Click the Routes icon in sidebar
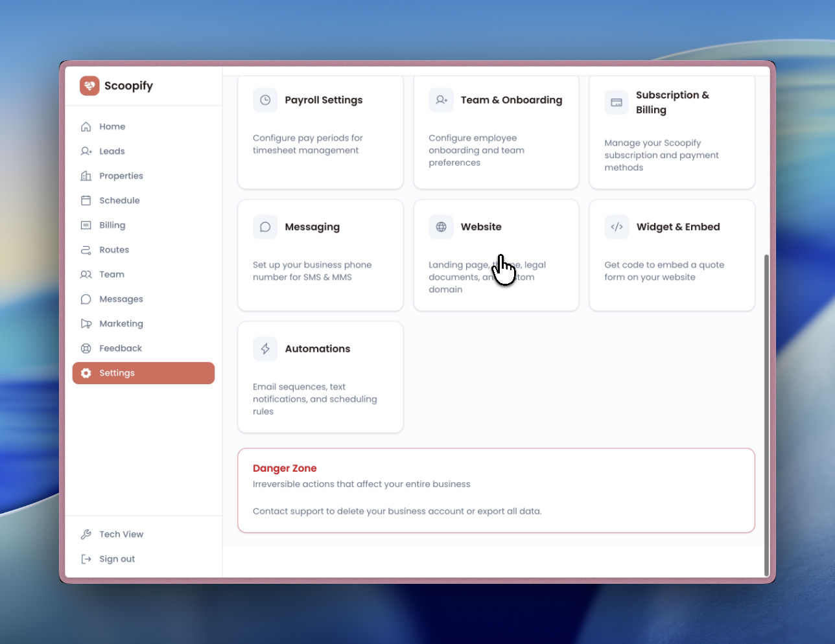The height and width of the screenshot is (644, 835). [86, 249]
